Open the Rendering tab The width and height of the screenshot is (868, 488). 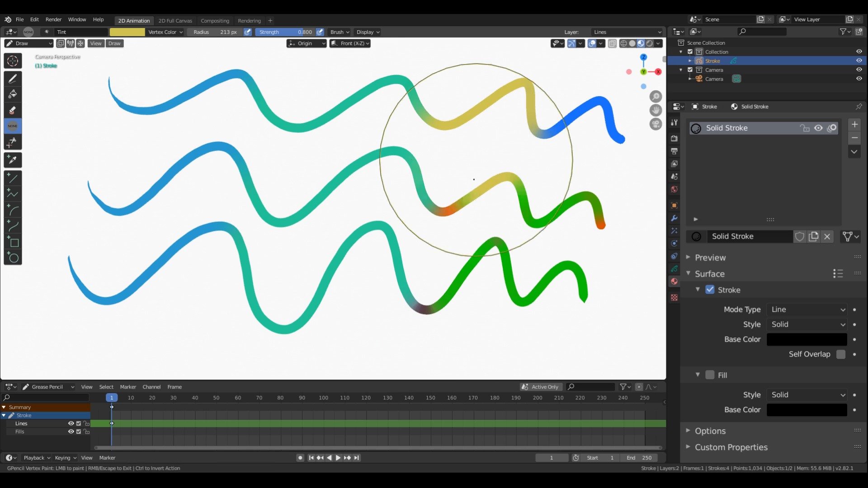click(x=249, y=20)
